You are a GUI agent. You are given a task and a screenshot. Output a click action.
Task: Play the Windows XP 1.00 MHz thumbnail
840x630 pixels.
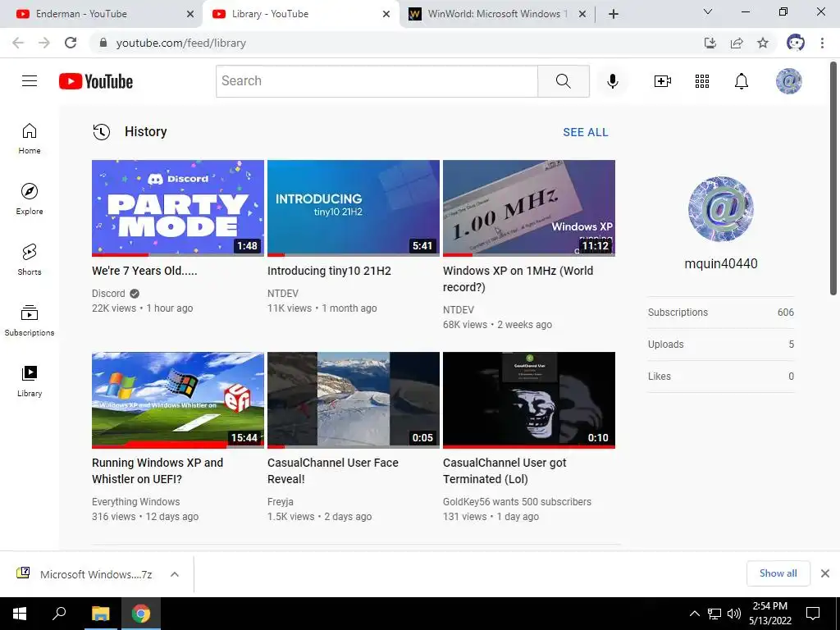point(529,208)
